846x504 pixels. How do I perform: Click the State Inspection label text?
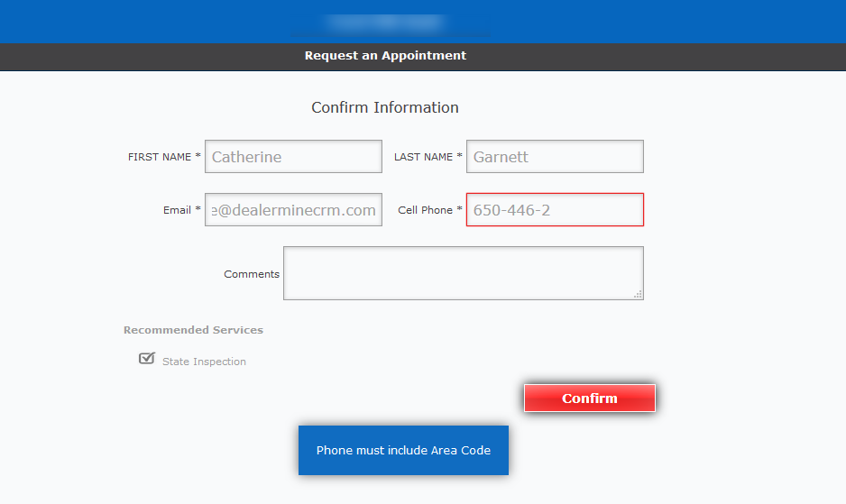click(204, 362)
